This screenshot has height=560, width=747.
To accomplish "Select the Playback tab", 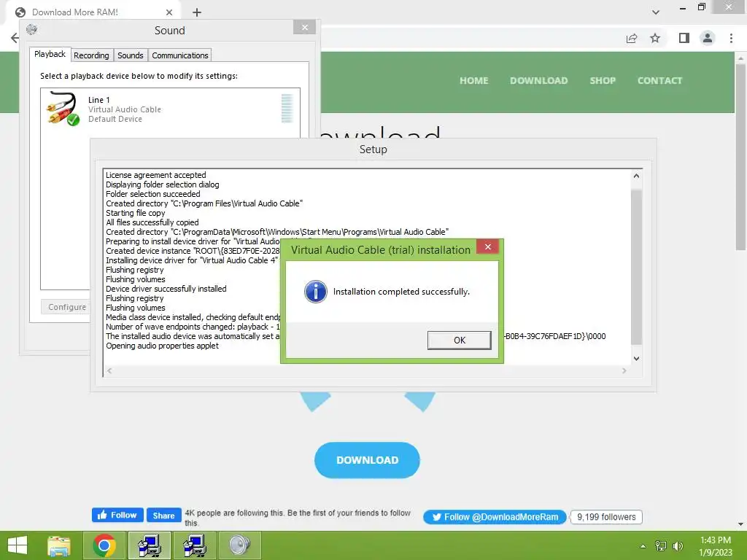I will click(50, 54).
